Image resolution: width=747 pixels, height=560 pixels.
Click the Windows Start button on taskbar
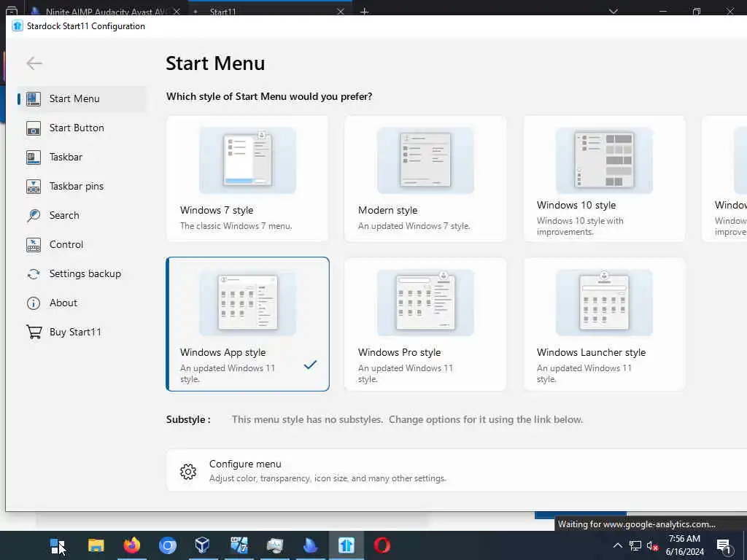[58, 545]
